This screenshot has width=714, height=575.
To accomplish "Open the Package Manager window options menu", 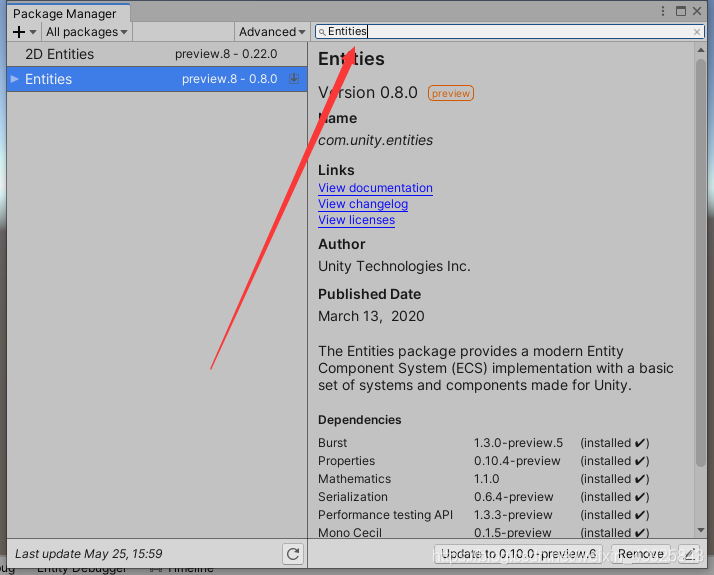I will coord(663,11).
